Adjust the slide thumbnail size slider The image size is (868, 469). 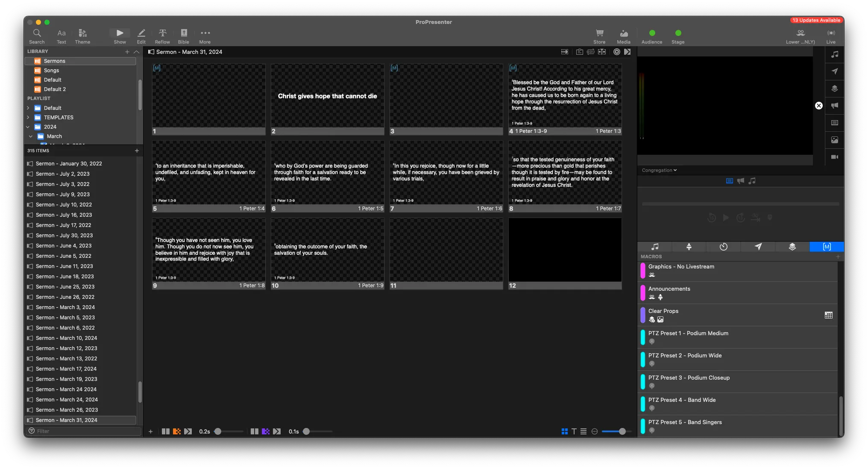point(622,431)
